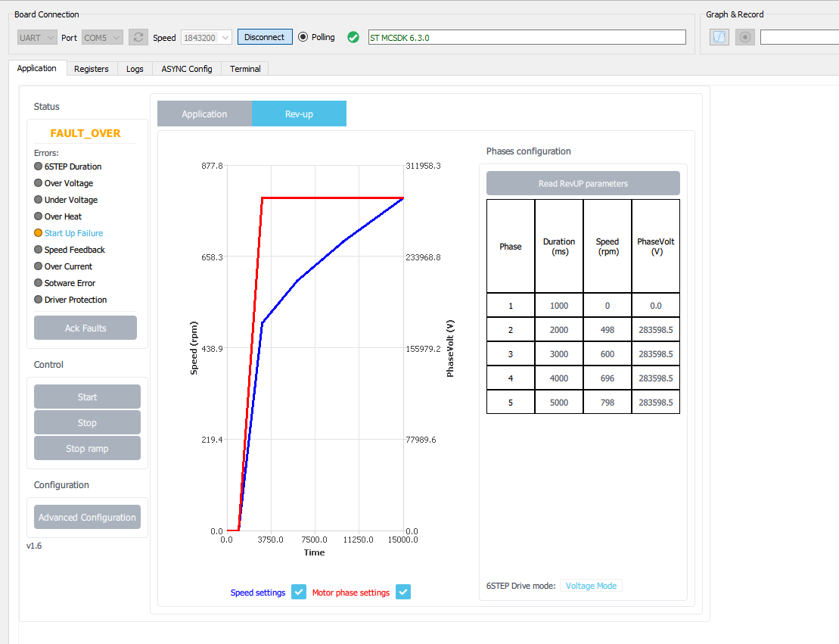Open the graph plotting icon in Graph & Record
Image resolution: width=839 pixels, height=644 pixels.
point(719,36)
